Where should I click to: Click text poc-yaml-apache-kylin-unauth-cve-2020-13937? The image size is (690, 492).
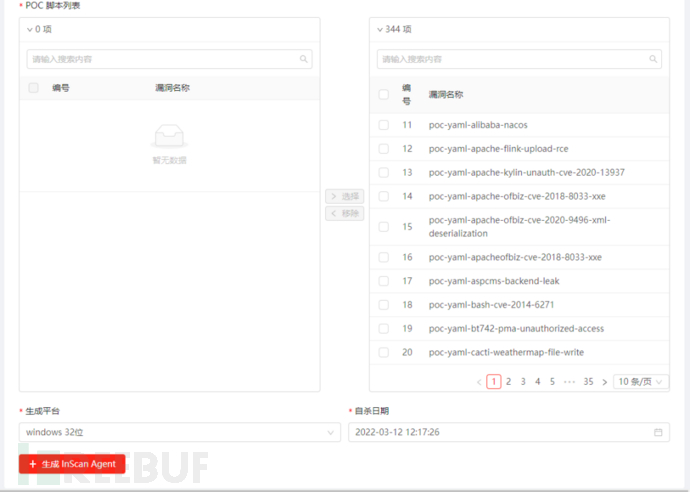(527, 173)
